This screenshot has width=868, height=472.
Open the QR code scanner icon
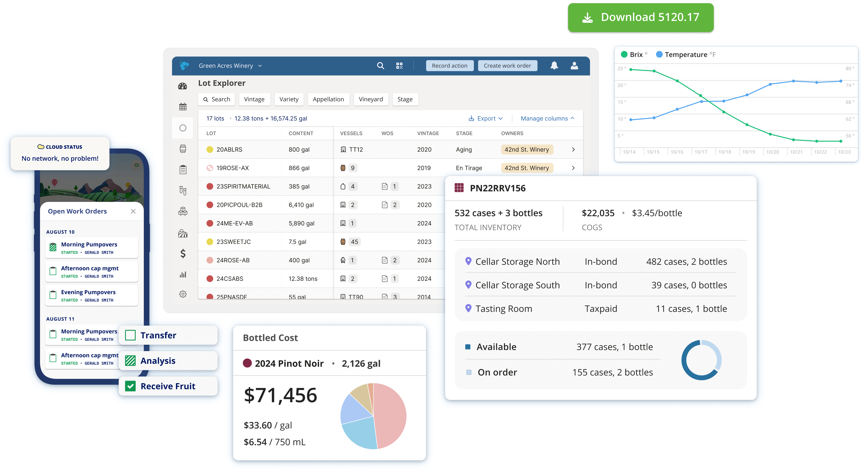399,66
